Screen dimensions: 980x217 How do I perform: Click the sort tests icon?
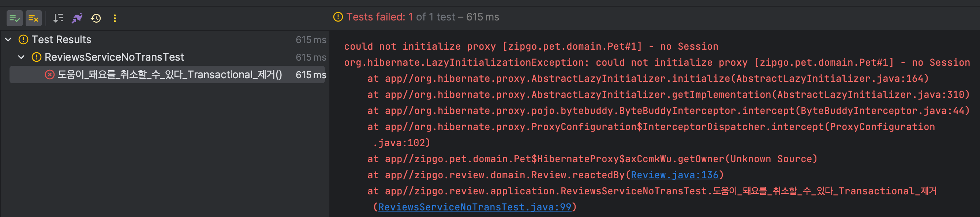[58, 18]
